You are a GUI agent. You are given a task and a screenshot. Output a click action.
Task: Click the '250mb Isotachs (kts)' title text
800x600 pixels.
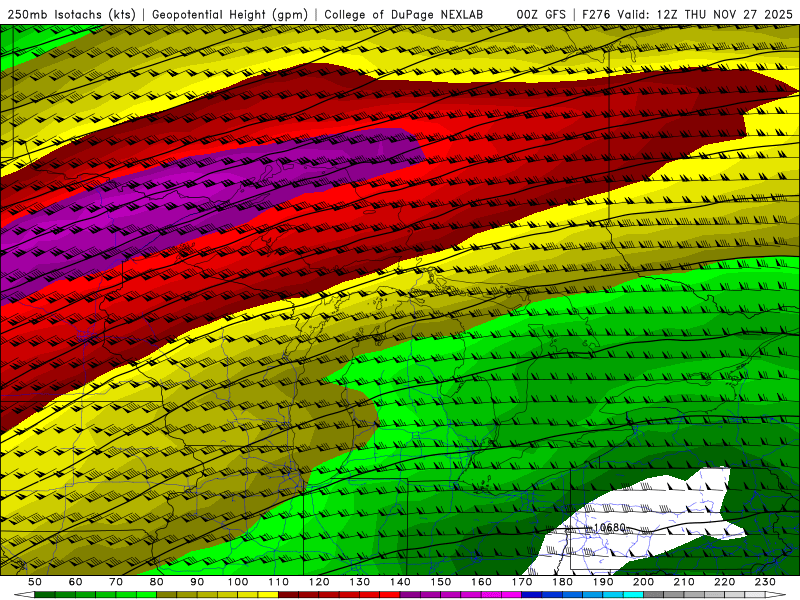(x=71, y=15)
